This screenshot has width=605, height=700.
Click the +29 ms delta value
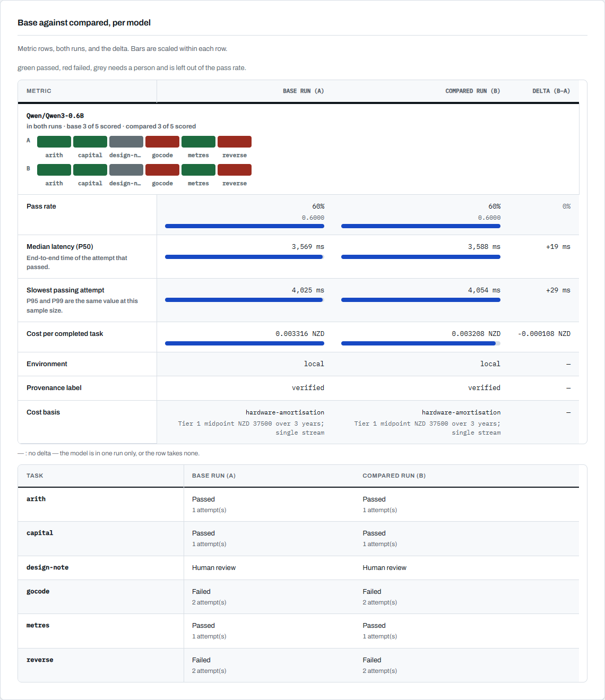click(x=558, y=290)
